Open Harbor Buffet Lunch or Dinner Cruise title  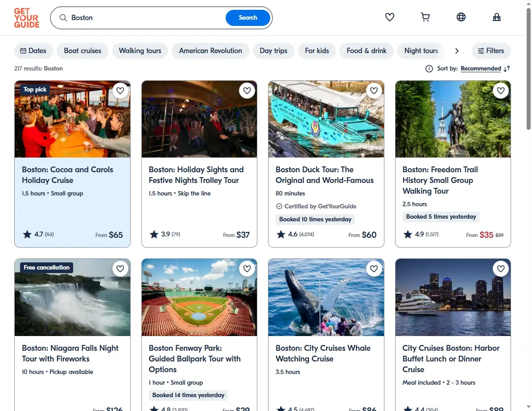(x=451, y=359)
